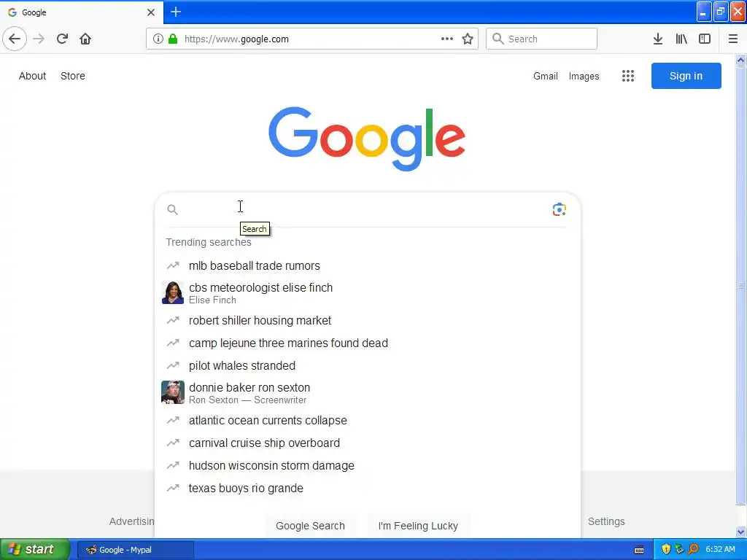This screenshot has height=560, width=747.
Task: Click the trending arrow beside mlb baseball trade rumors
Action: coord(173,265)
